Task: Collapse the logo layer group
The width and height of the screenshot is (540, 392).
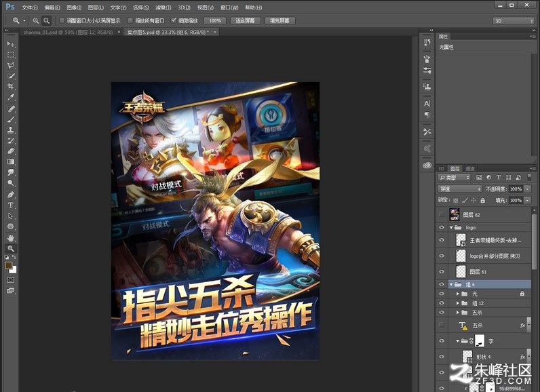Action: pos(451,227)
